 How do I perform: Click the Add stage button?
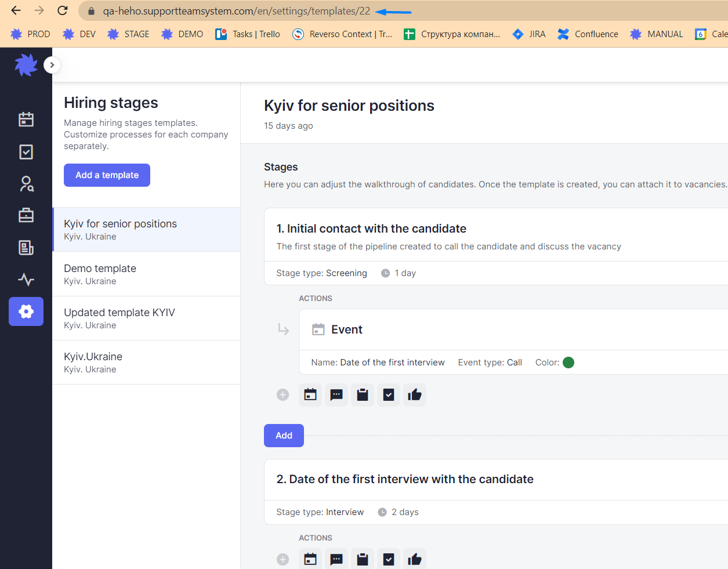pyautogui.click(x=284, y=436)
